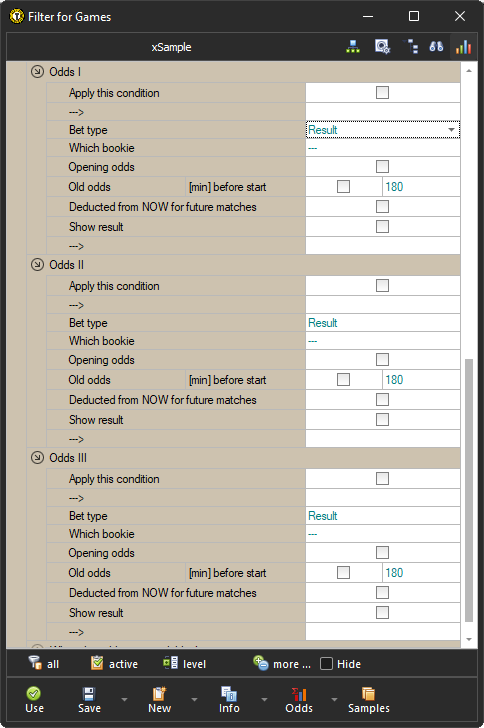The width and height of the screenshot is (484, 728).
Task: Enable Apply this condition for Odds I
Action: point(382,93)
